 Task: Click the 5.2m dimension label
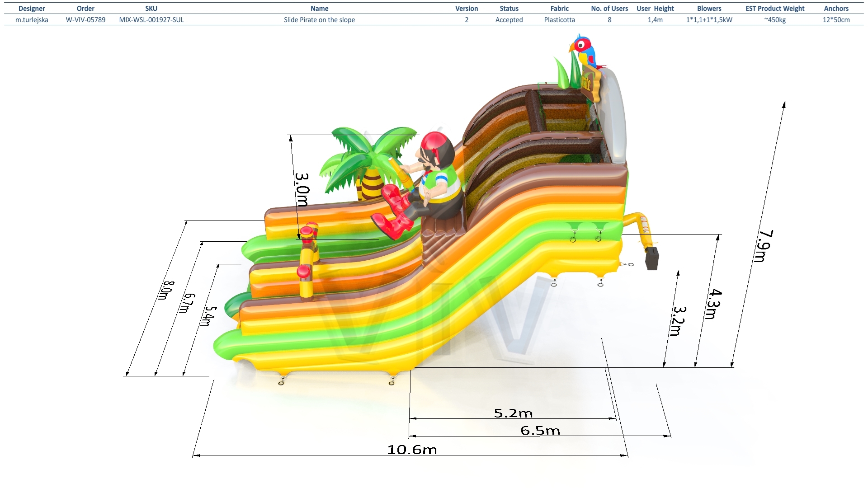coord(513,413)
